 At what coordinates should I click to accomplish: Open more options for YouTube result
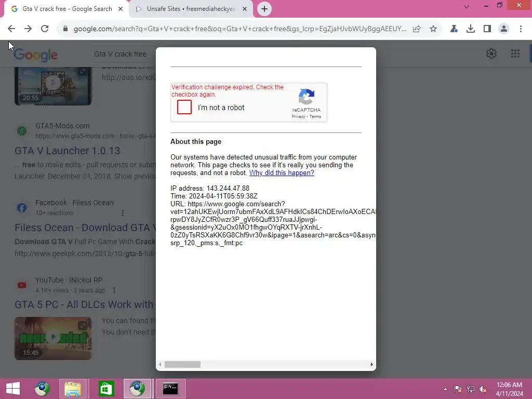(x=114, y=290)
